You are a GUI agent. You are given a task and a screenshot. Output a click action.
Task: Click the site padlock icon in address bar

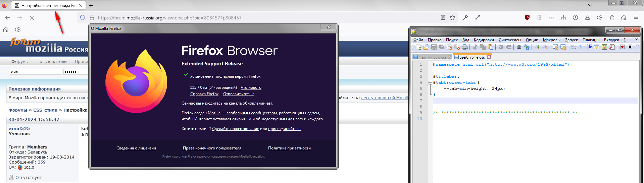(x=92, y=17)
